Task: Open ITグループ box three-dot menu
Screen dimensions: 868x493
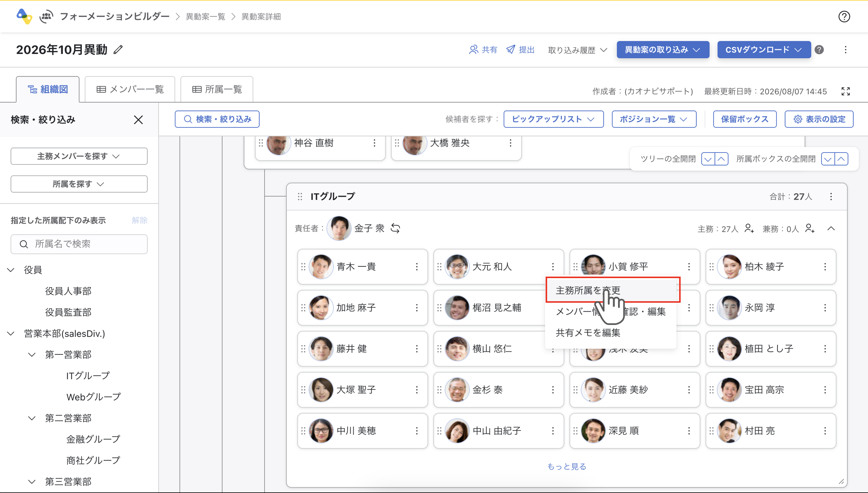Action: [831, 197]
